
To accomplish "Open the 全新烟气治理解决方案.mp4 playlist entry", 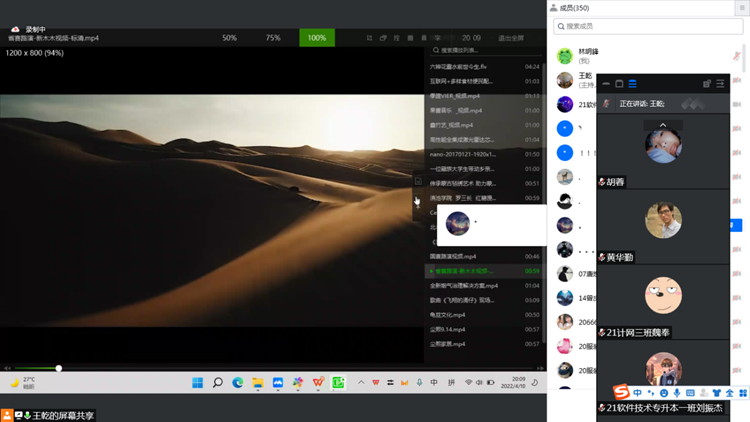I will (484, 286).
